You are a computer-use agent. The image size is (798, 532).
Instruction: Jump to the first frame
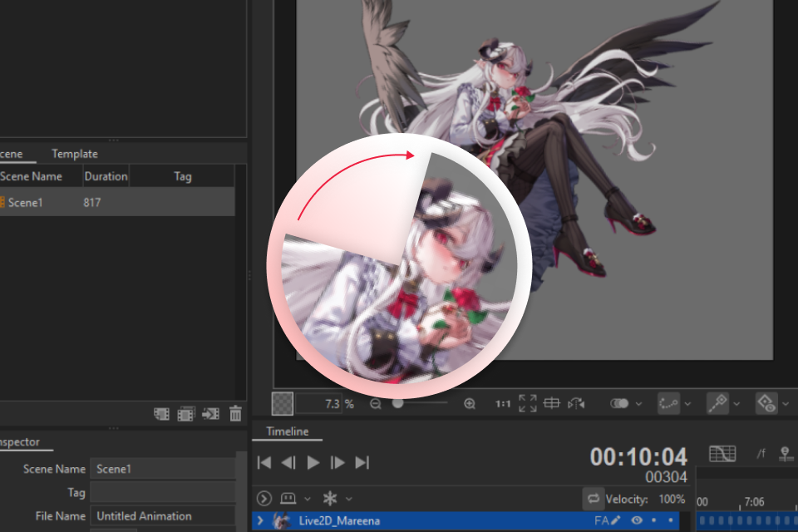tap(264, 462)
